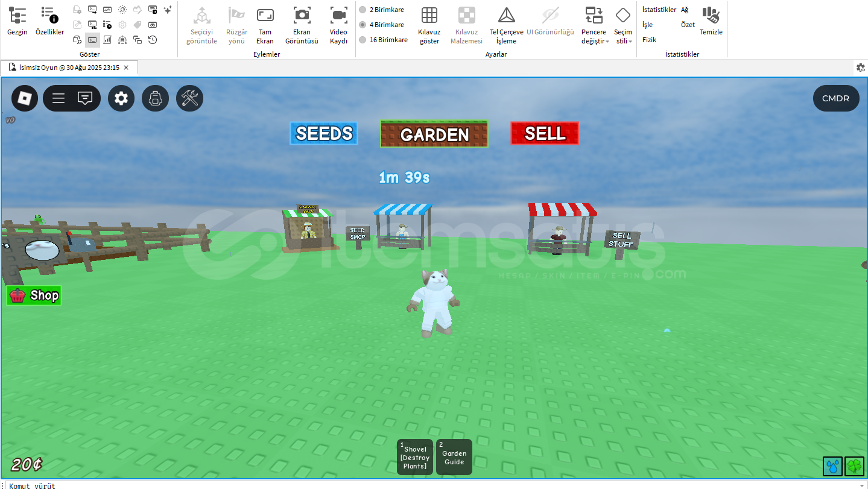Viewport: 868px width, 489px height.
Task: Toggle the in-game chat bubble icon
Action: pos(86,98)
